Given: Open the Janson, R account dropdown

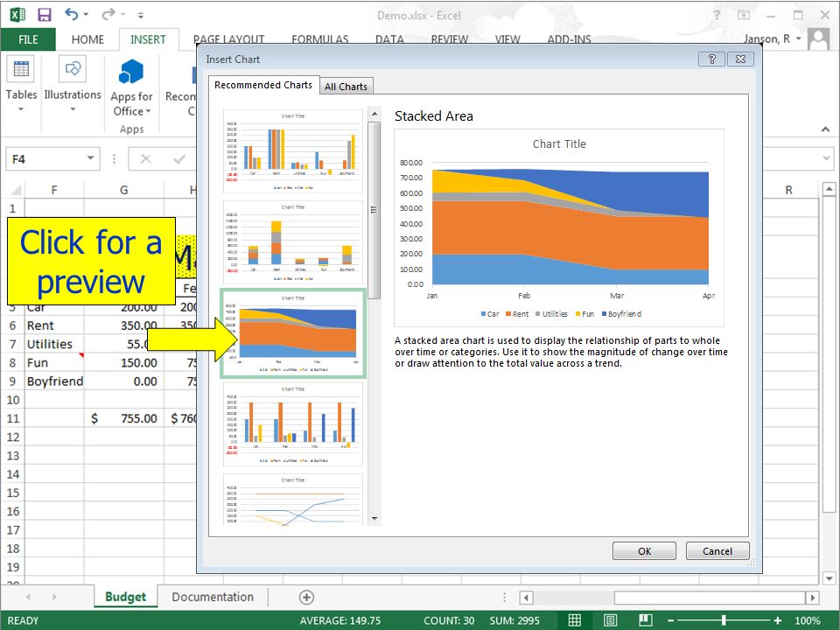Looking at the screenshot, I should pos(798,38).
